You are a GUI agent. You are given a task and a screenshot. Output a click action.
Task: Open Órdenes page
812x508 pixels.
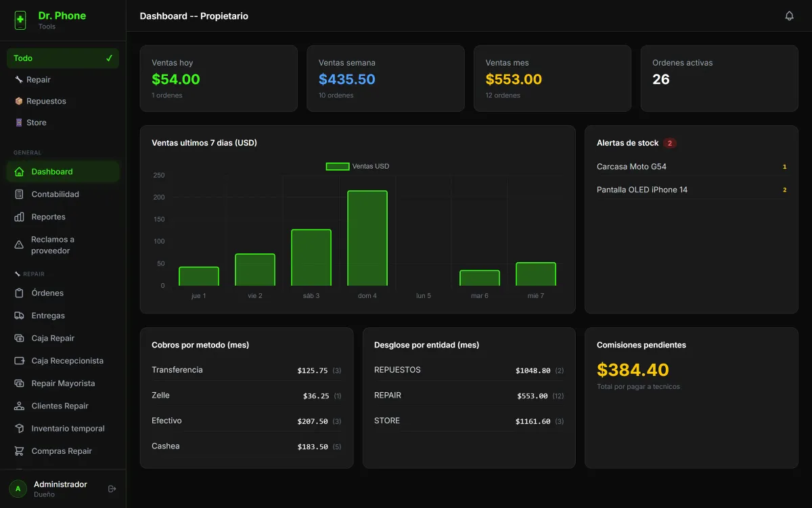click(x=63, y=293)
